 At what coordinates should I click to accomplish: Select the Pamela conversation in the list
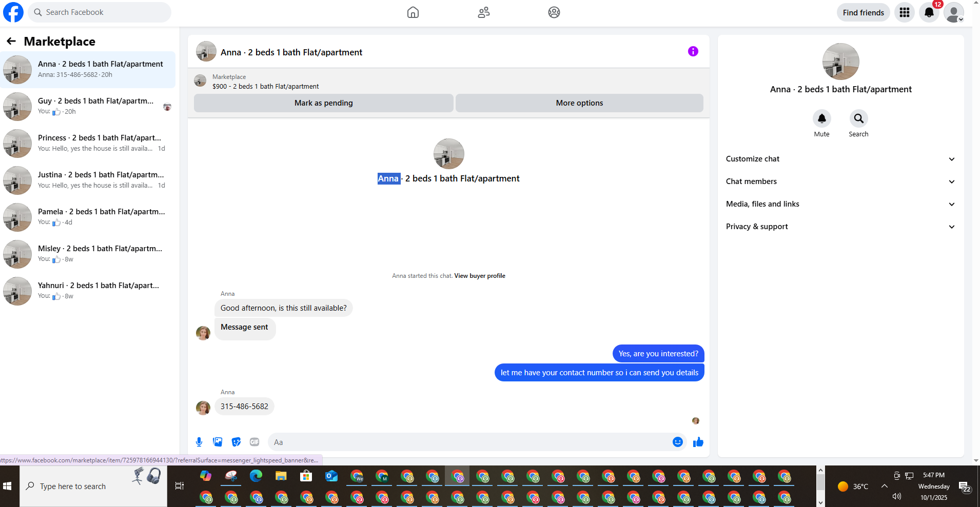point(88,217)
